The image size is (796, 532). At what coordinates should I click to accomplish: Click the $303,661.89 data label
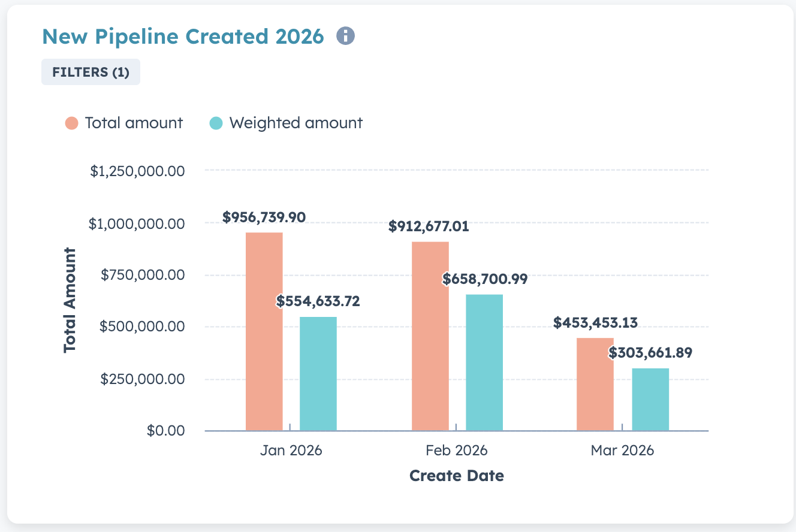coord(650,353)
